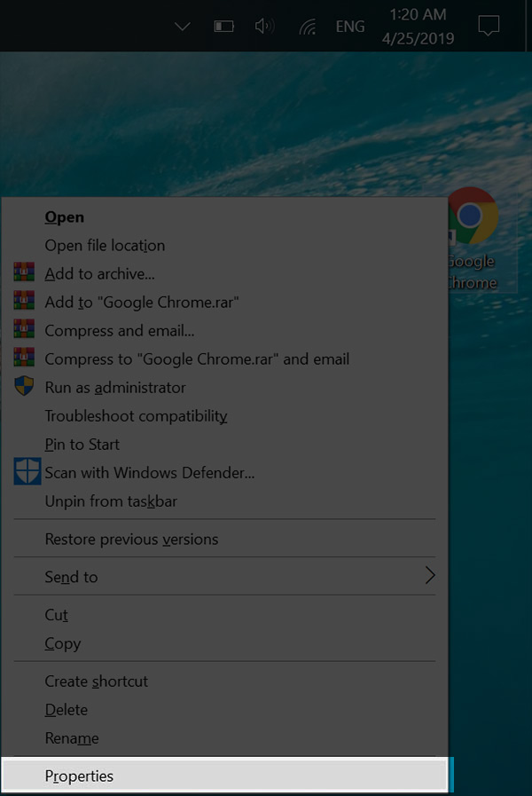The height and width of the screenshot is (796, 532).
Task: Click WinRAR icon beside Add to archive
Action: coord(24,272)
